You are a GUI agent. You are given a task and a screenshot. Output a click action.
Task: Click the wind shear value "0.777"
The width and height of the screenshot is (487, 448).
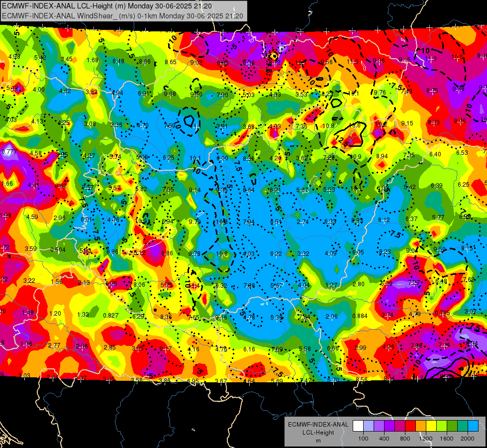(x=9, y=152)
